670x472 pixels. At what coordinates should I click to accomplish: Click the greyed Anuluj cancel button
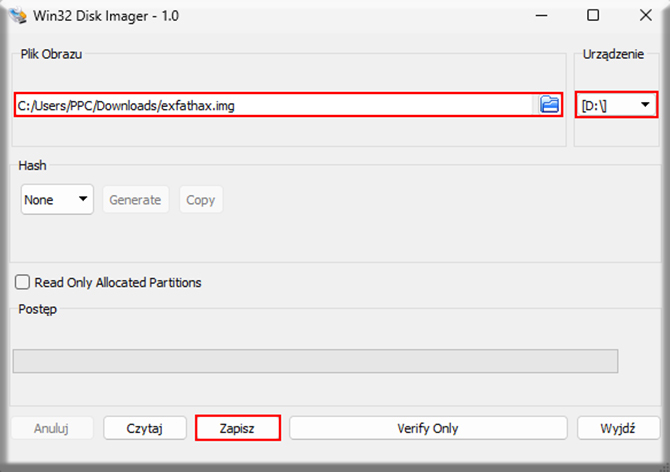point(52,428)
